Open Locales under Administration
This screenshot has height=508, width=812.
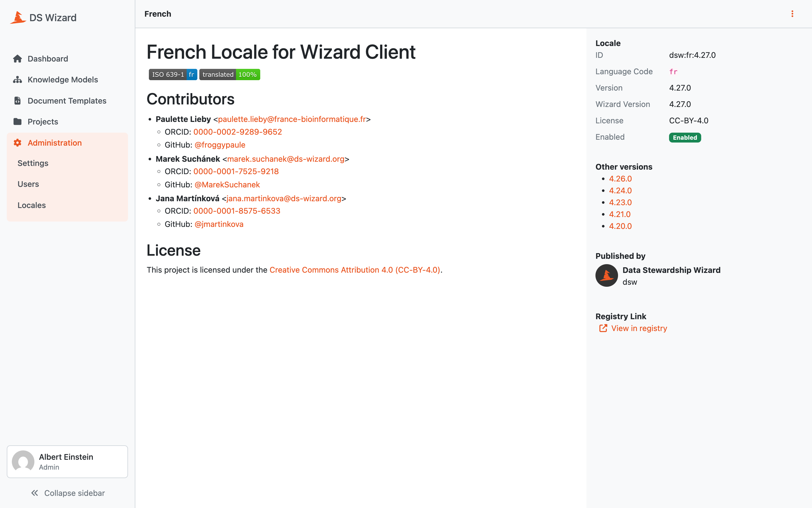point(32,205)
